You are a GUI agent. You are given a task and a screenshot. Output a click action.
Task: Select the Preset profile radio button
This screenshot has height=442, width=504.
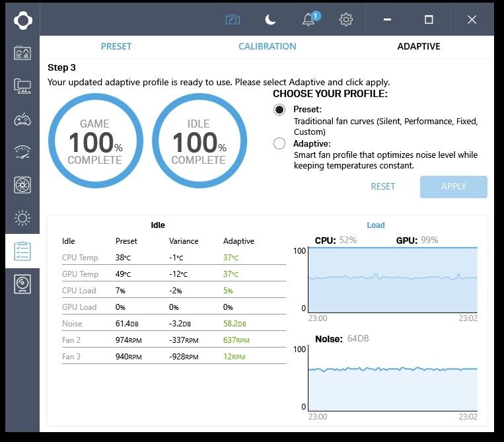[279, 110]
